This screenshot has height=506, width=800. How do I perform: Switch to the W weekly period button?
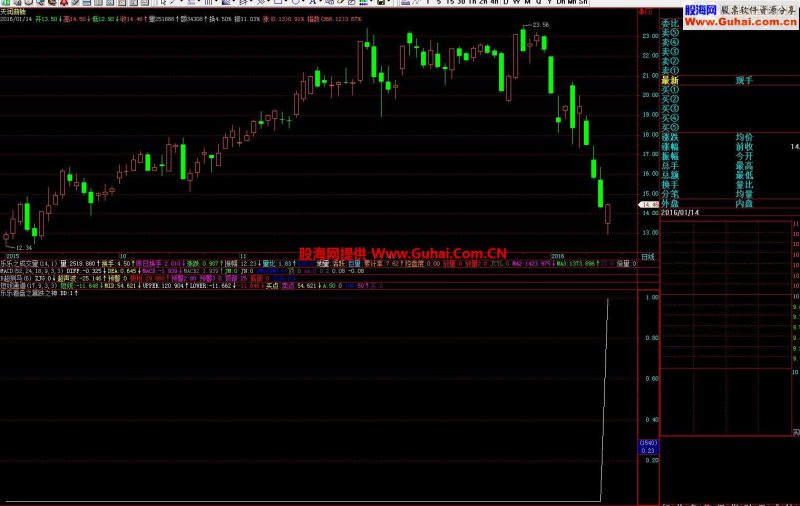pos(516,2)
